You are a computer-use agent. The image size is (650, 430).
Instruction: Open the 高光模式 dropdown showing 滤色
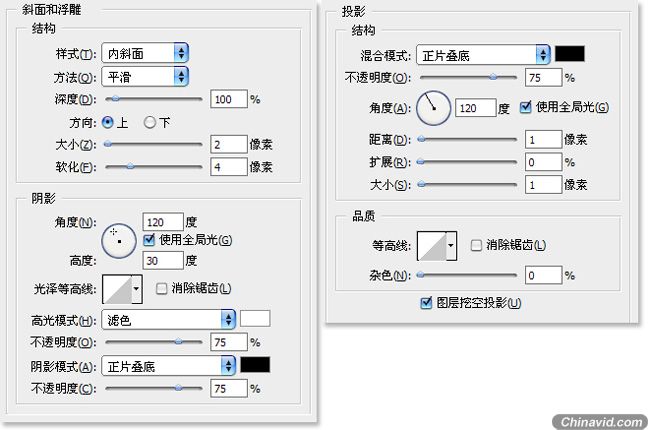point(169,320)
